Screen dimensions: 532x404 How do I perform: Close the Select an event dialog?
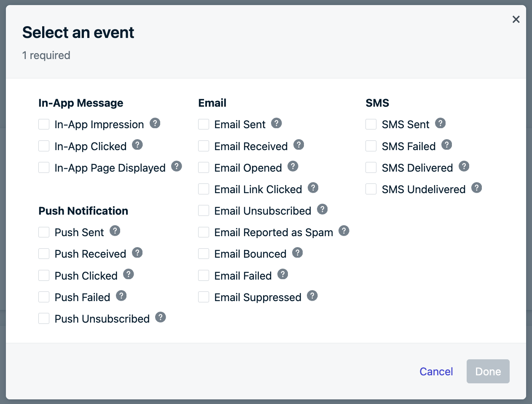[x=516, y=19]
